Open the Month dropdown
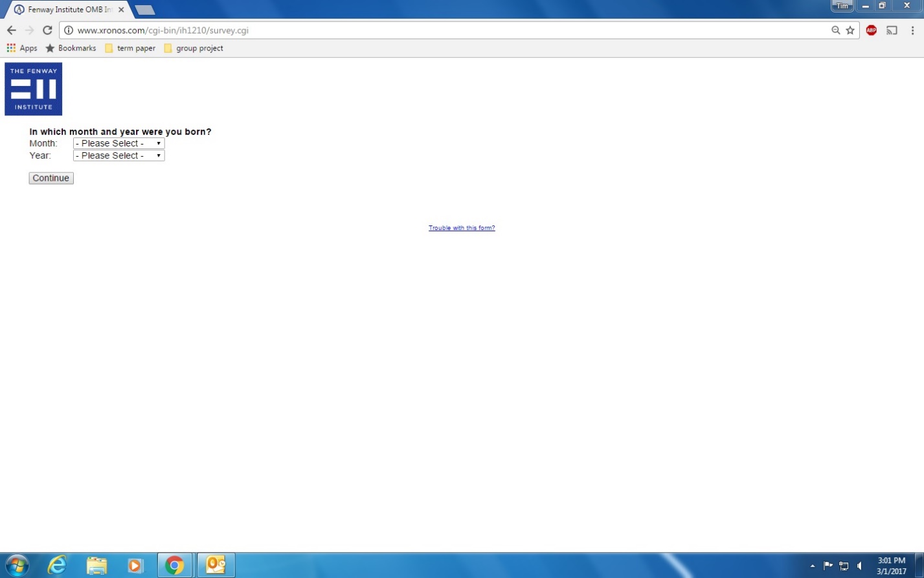Image resolution: width=924 pixels, height=578 pixels. pos(119,143)
